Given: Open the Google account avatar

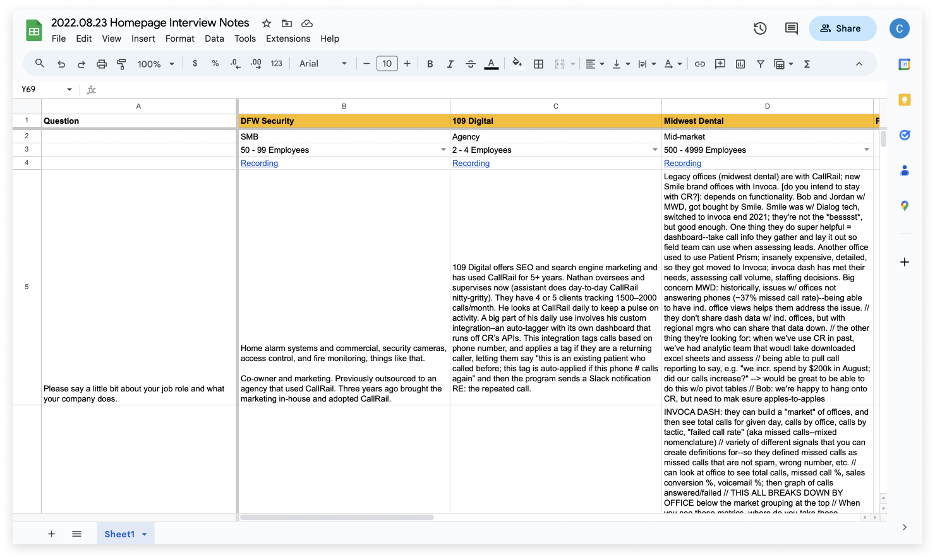Looking at the screenshot, I should (900, 28).
